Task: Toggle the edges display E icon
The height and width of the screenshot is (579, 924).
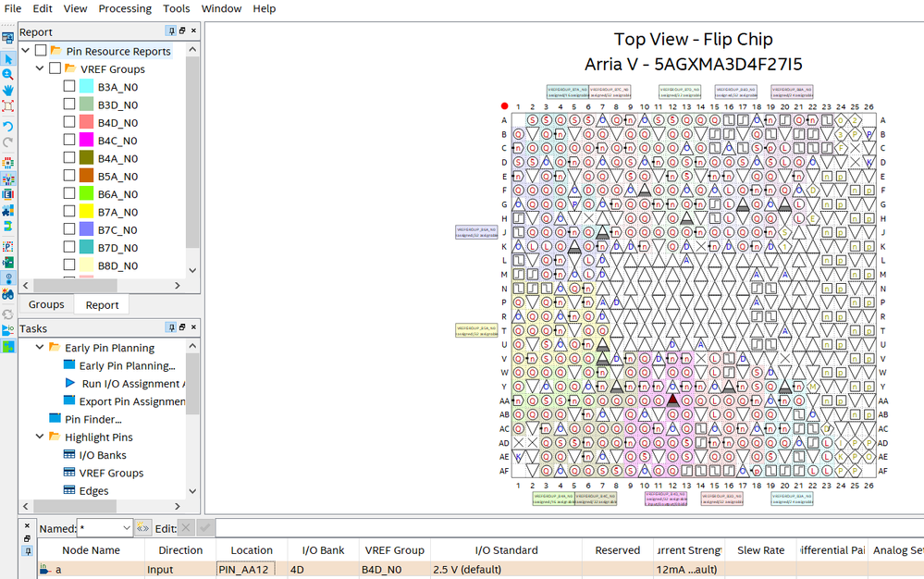Action: pyautogui.click(x=7, y=194)
